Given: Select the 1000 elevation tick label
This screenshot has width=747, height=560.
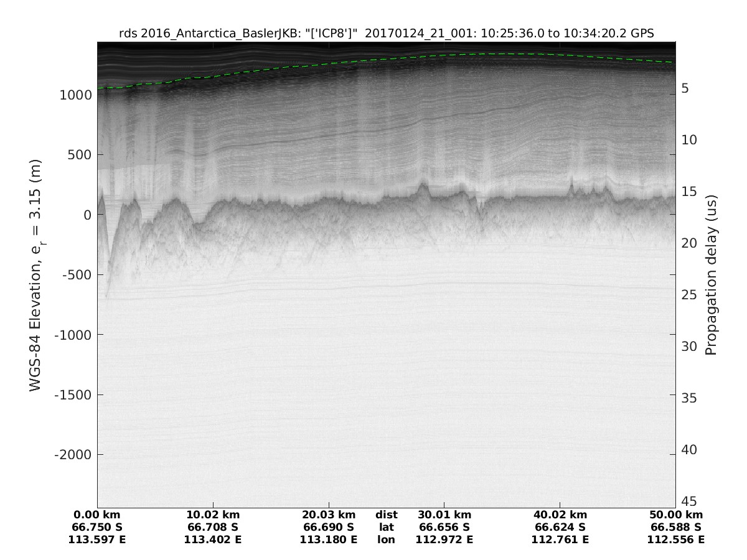Looking at the screenshot, I should 77,95.
